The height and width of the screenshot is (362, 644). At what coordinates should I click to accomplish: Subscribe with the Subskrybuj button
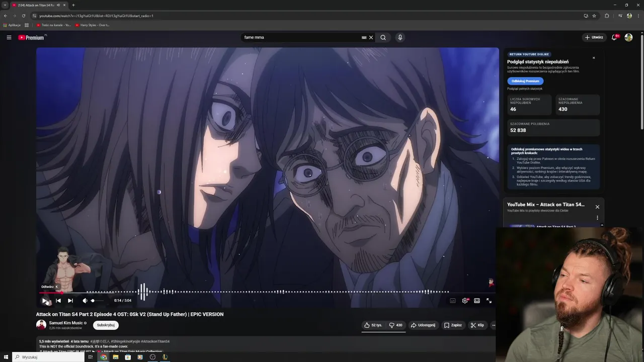106,325
